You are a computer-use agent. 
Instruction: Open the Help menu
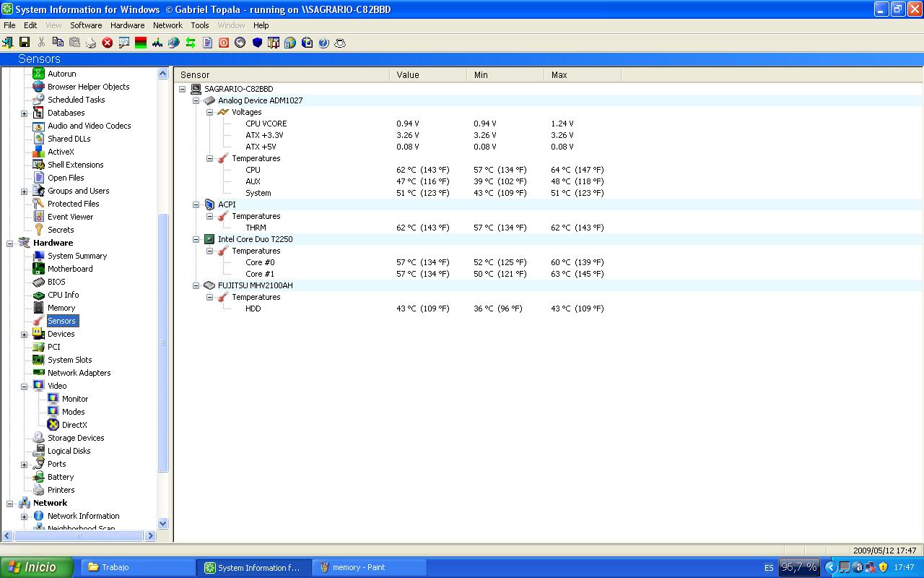click(261, 25)
